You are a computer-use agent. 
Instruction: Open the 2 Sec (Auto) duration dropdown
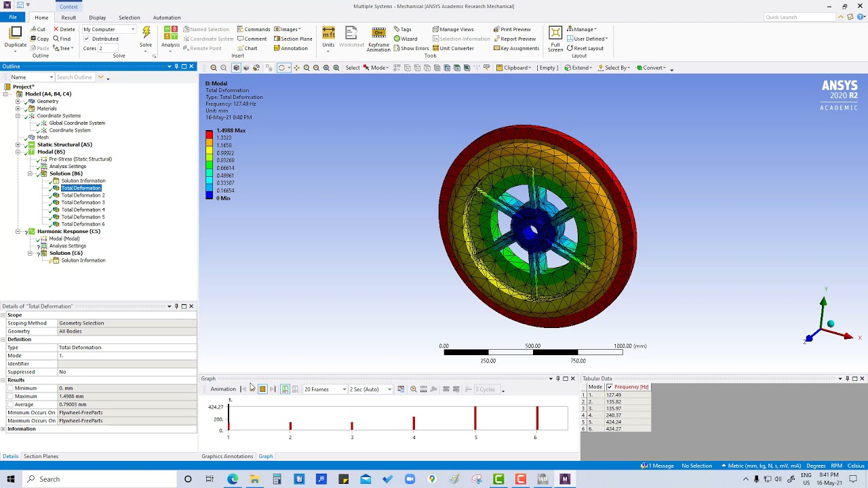[370, 389]
